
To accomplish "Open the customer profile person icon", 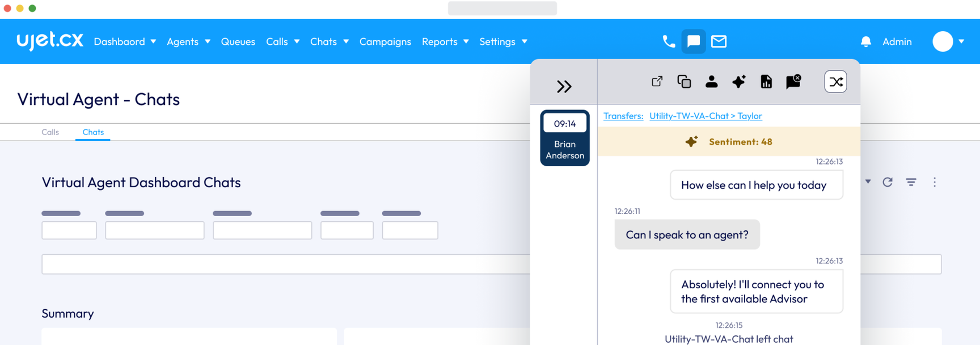I will coord(711,82).
